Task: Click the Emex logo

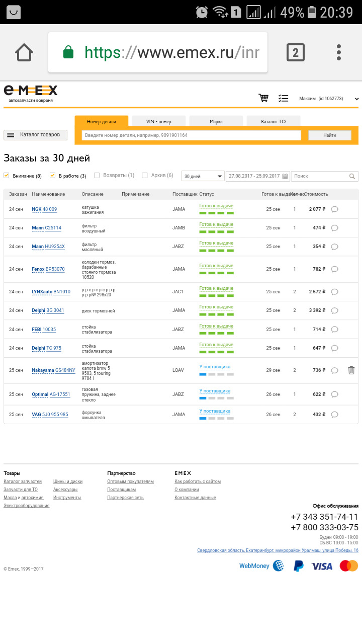Action: point(31,94)
